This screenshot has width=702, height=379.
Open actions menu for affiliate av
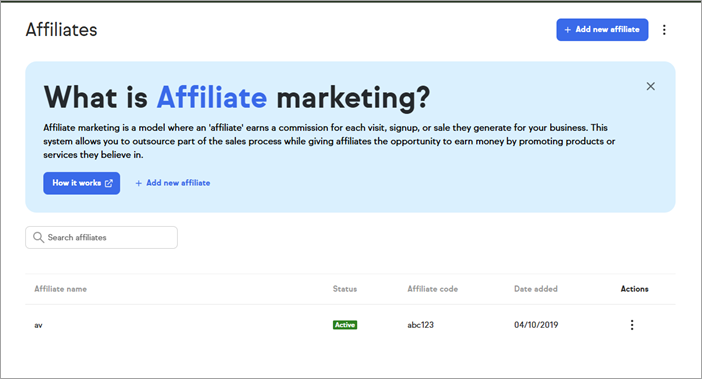[632, 325]
